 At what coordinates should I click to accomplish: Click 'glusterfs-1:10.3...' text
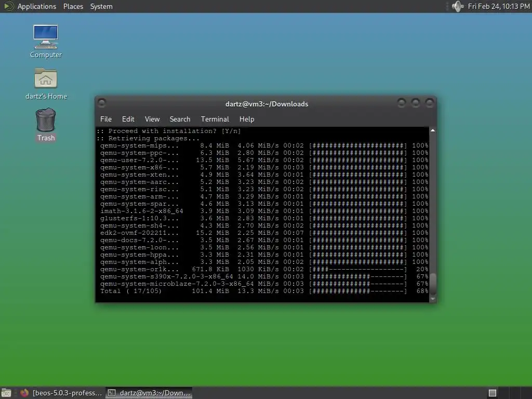[x=139, y=219]
